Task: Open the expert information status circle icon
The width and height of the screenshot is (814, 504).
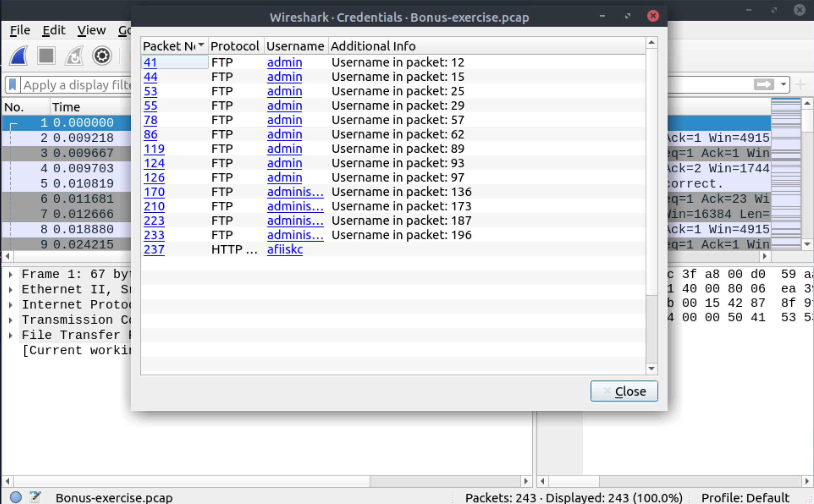Action: [16, 497]
